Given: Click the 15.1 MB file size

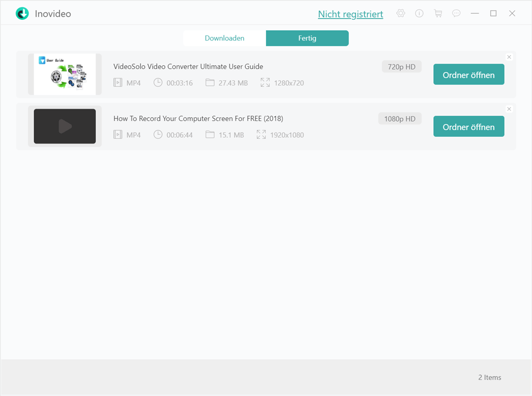Looking at the screenshot, I should coord(231,135).
